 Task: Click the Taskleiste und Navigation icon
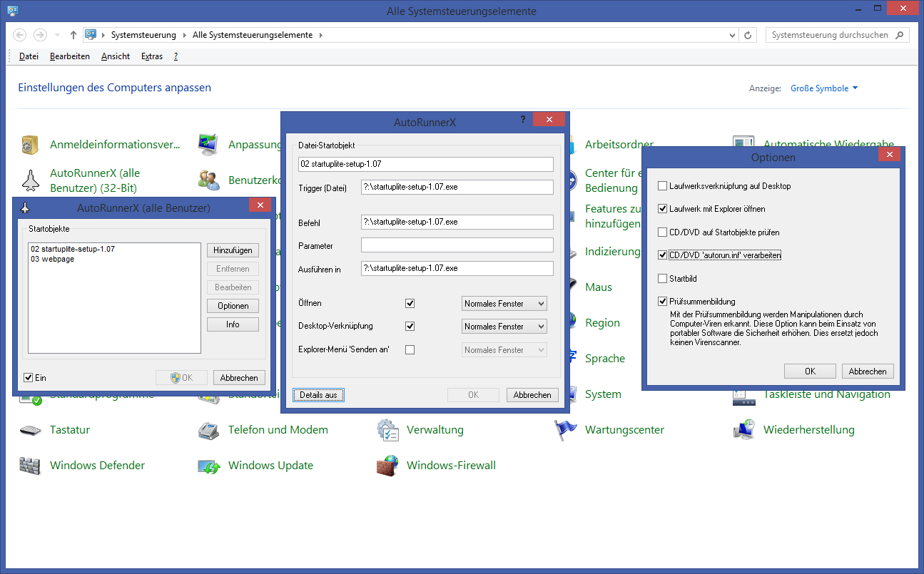pos(743,399)
